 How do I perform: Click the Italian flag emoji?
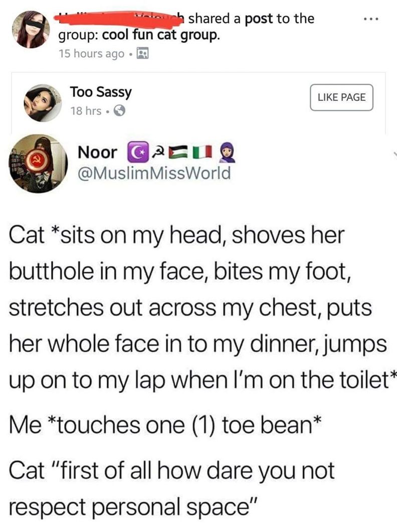point(203,153)
